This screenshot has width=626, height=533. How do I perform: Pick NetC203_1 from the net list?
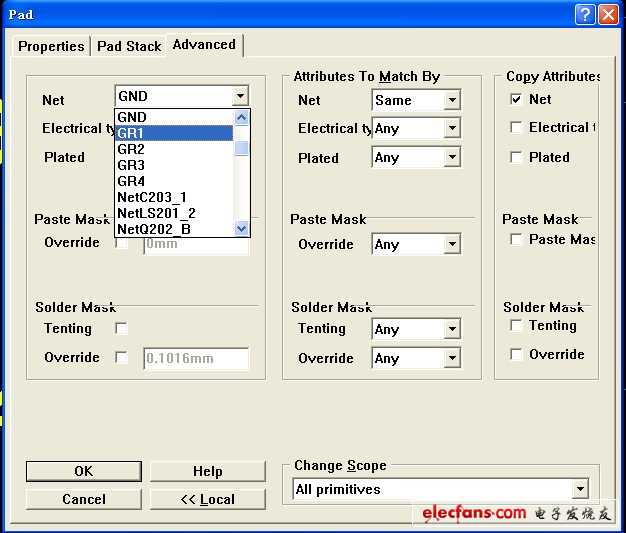174,197
